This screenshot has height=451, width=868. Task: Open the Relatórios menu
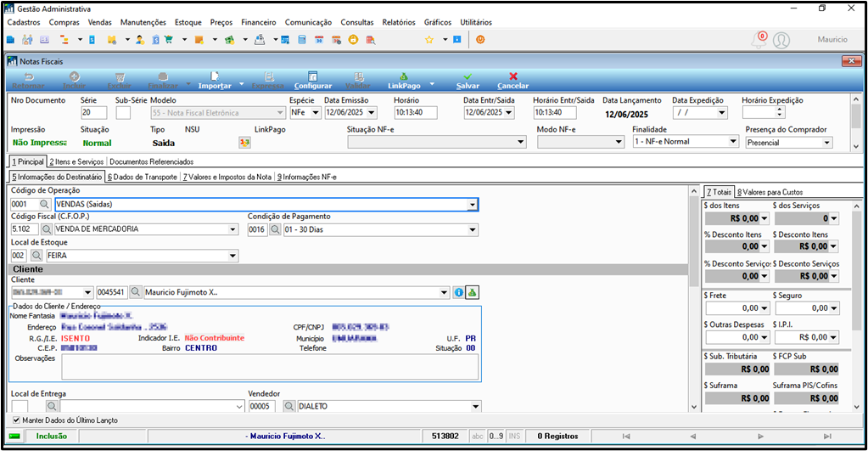pos(399,22)
